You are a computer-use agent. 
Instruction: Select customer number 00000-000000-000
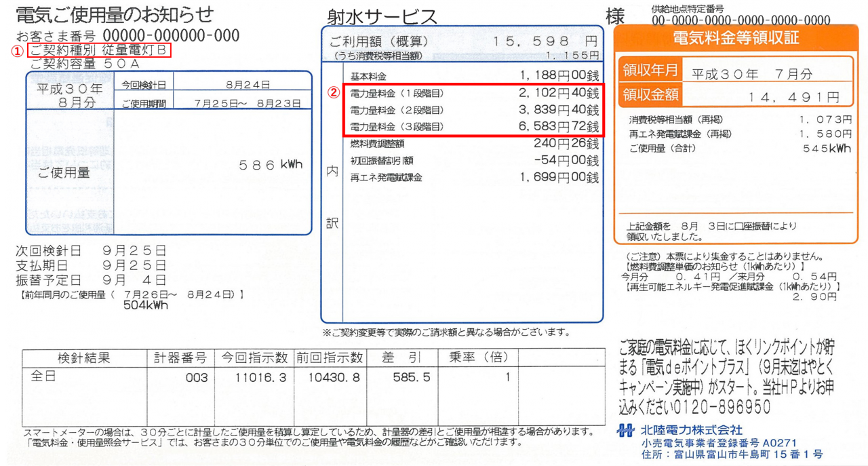click(x=172, y=35)
